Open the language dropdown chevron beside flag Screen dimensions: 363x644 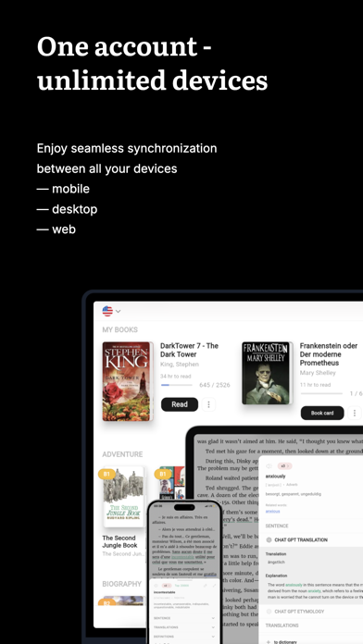[118, 311]
